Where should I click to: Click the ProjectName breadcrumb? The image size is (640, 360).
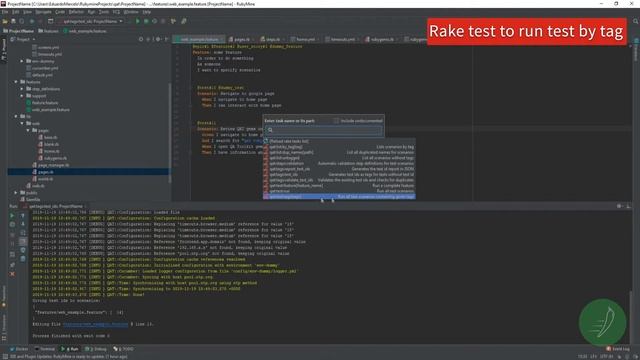tap(18, 31)
